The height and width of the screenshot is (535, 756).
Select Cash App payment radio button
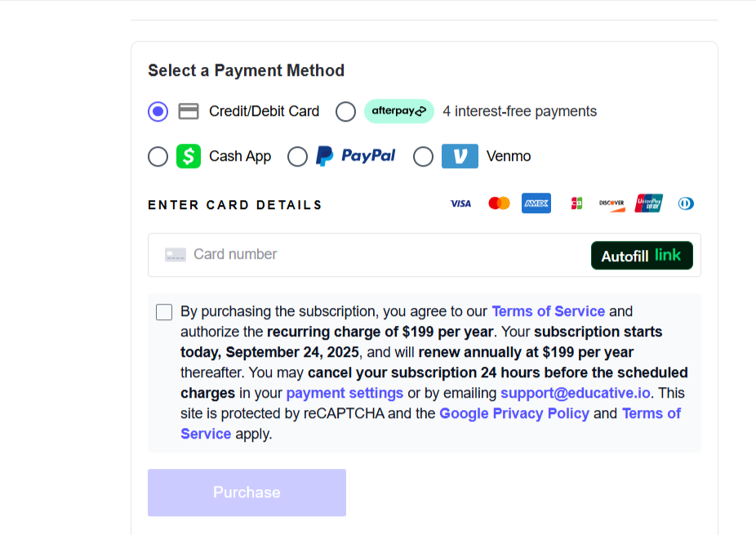click(158, 156)
